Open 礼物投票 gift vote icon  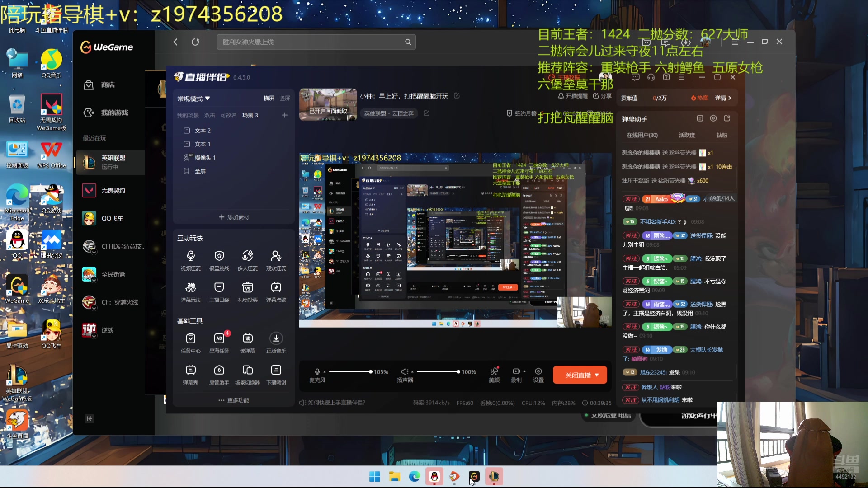tap(248, 292)
